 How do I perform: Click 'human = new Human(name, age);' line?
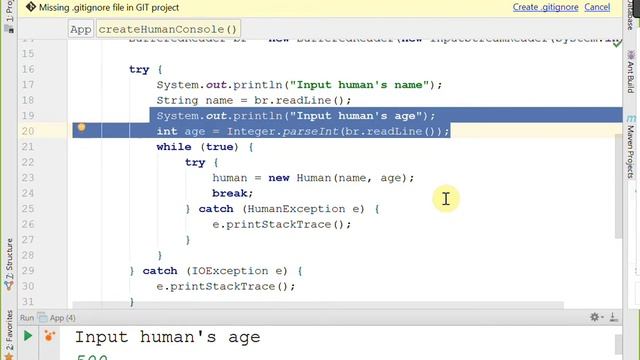tap(313, 178)
